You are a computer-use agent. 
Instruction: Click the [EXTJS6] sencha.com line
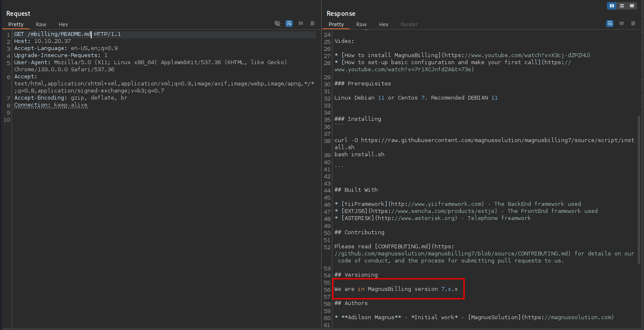coord(466,211)
